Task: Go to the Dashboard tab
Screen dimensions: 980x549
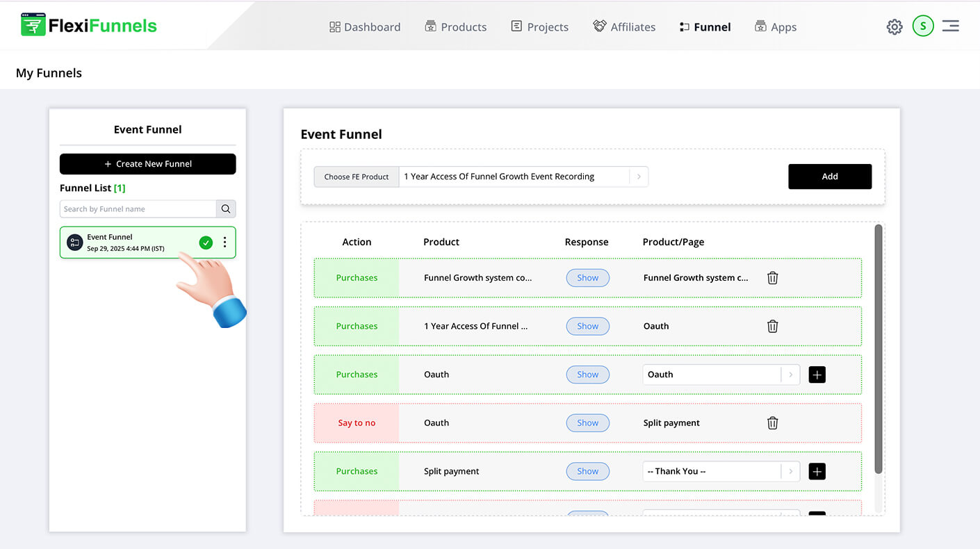Action: (x=365, y=27)
